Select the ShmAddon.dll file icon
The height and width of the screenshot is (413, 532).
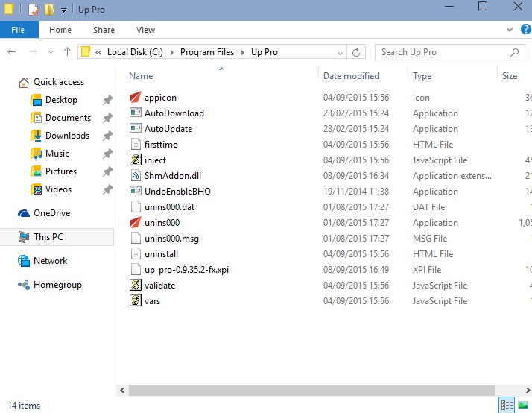pyautogui.click(x=135, y=176)
